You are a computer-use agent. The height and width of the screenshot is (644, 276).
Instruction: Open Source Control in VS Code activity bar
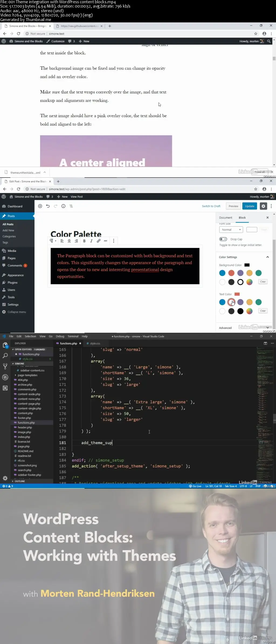[x=5, y=366]
